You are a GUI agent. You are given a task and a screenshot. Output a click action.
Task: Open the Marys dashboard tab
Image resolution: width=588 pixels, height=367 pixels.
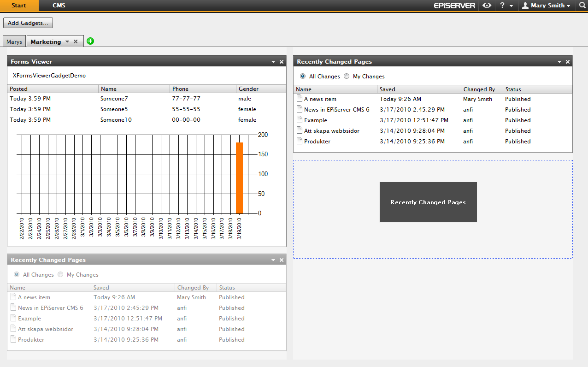click(x=14, y=41)
